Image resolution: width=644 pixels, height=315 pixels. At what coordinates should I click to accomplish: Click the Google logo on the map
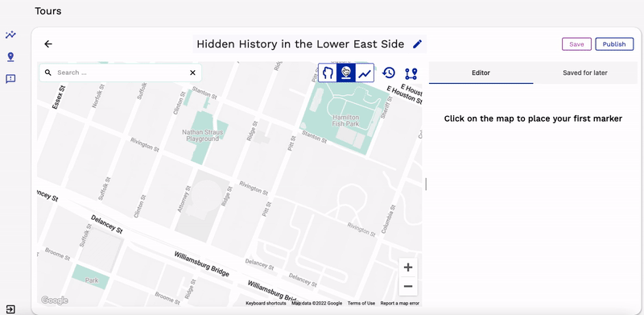click(x=54, y=300)
